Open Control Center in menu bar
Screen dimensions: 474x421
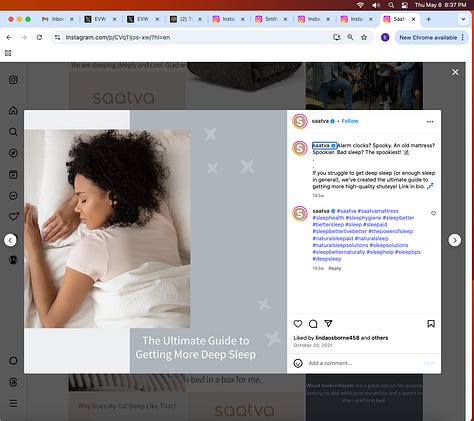pyautogui.click(x=405, y=5)
